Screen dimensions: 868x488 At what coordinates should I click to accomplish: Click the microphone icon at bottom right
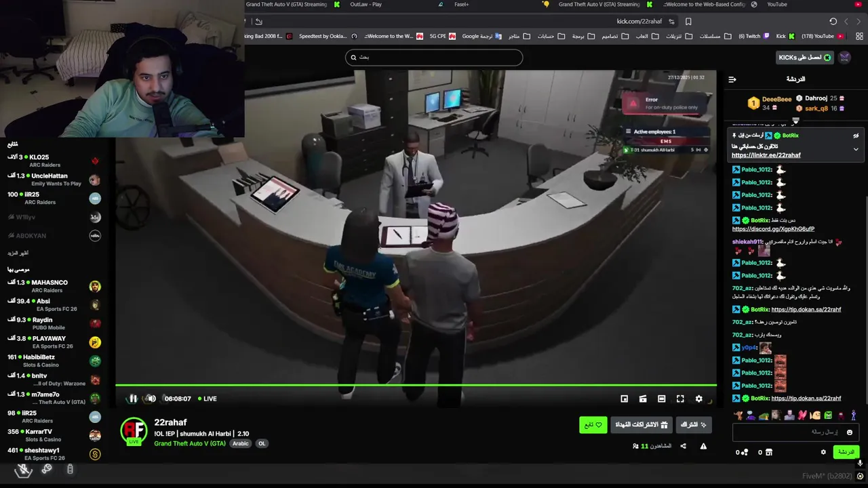click(860, 464)
